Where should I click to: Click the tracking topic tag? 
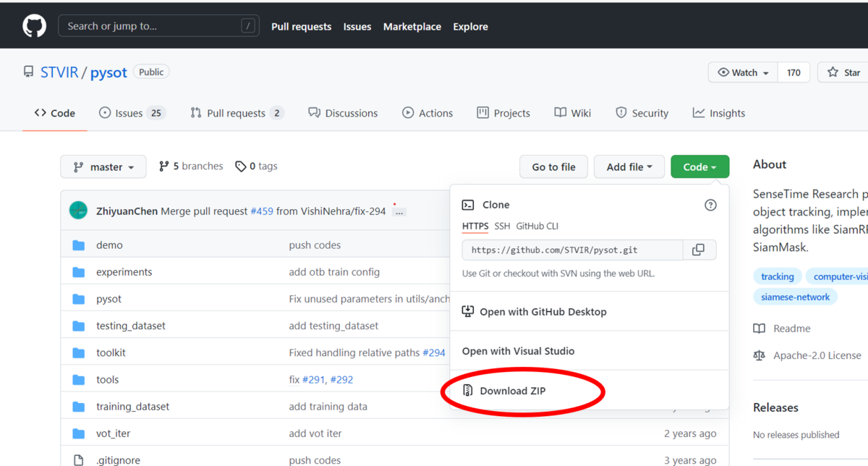point(778,276)
